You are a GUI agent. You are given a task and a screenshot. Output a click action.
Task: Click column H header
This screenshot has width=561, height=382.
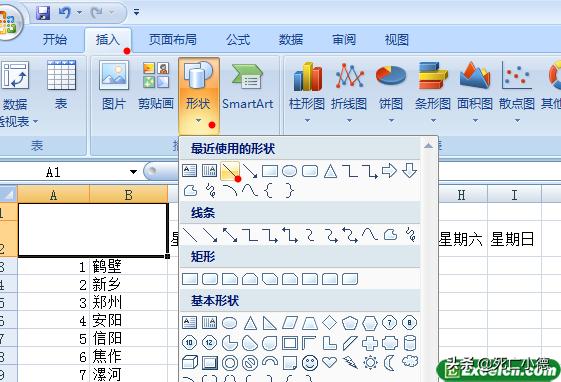[462, 195]
